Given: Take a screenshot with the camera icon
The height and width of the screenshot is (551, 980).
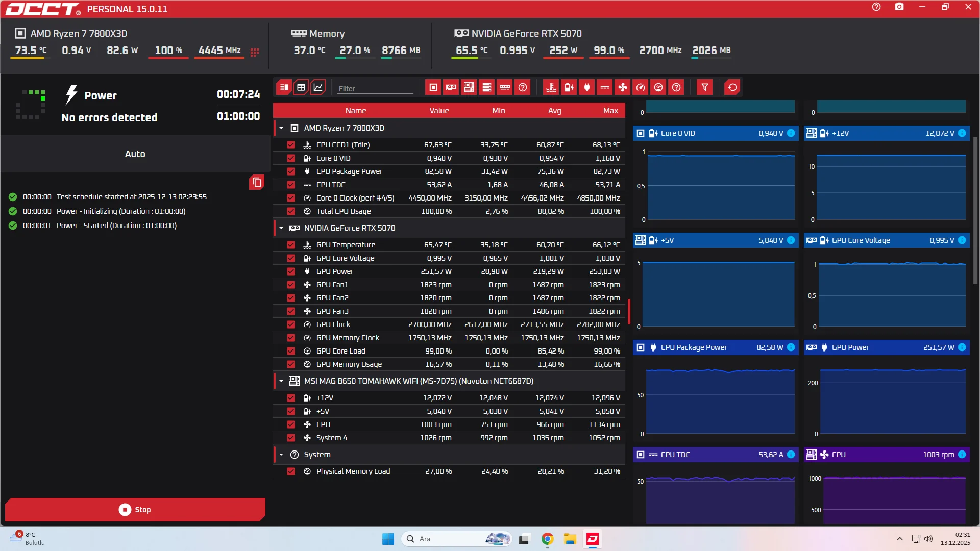Looking at the screenshot, I should 899,7.
